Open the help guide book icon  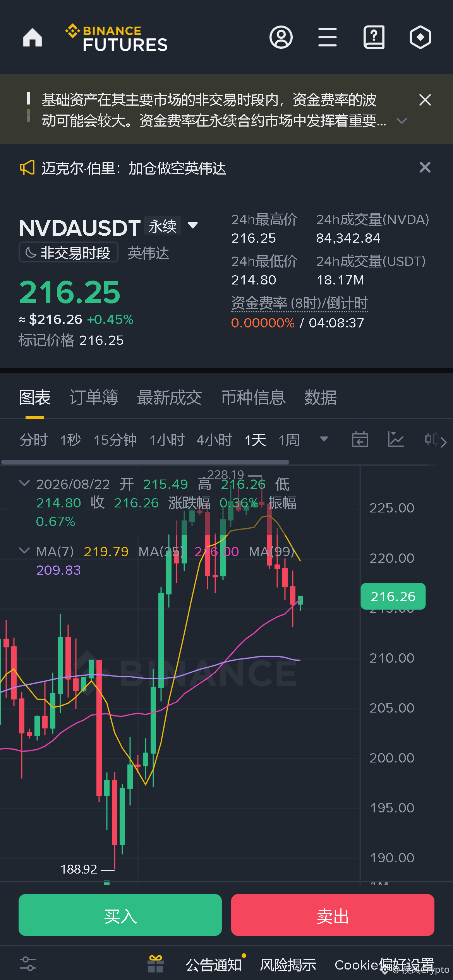click(374, 37)
